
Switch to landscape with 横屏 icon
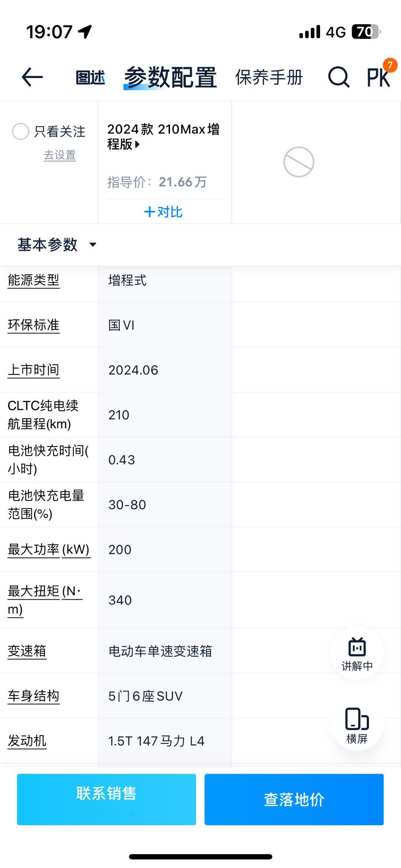357,725
